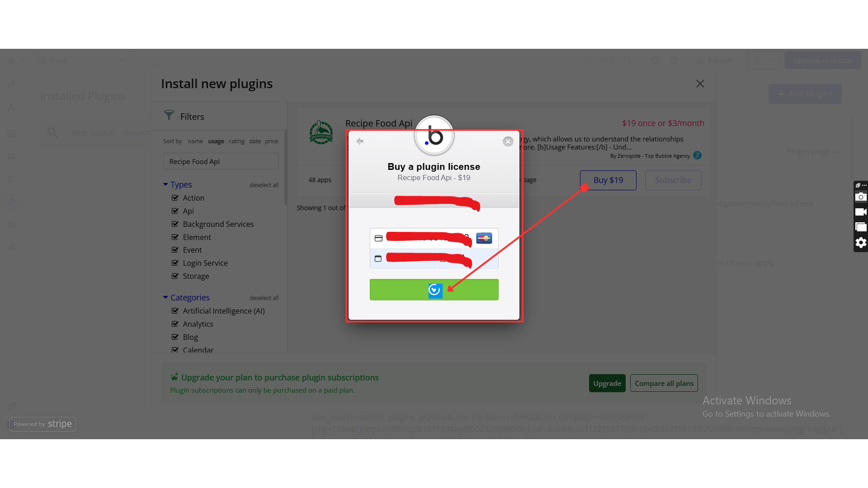The image size is (868, 488).
Task: Click the green pay button
Action: [434, 290]
